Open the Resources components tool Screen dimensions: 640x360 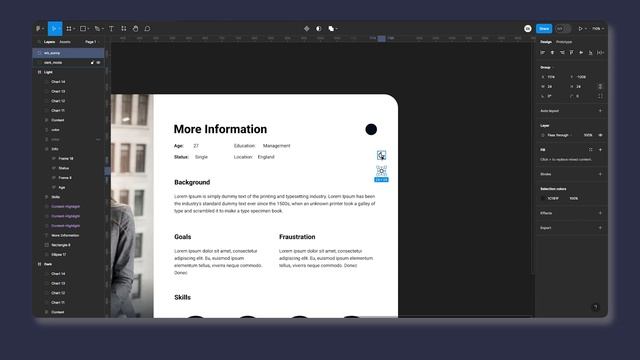click(x=124, y=29)
